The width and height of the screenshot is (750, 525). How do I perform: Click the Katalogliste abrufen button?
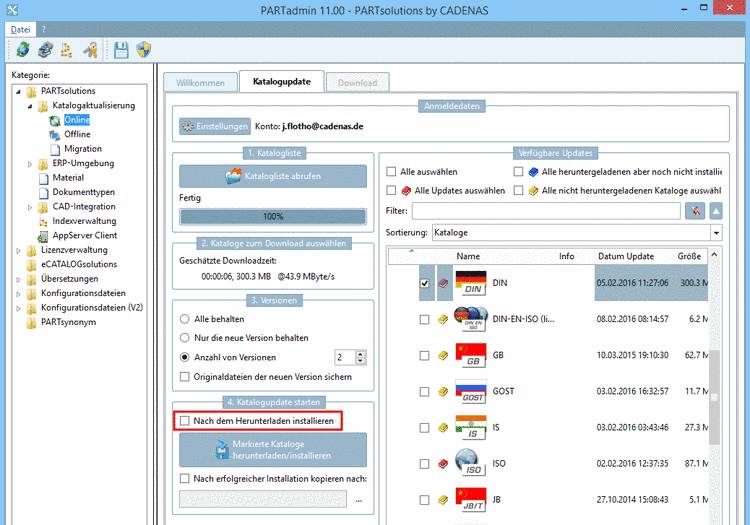[273, 176]
